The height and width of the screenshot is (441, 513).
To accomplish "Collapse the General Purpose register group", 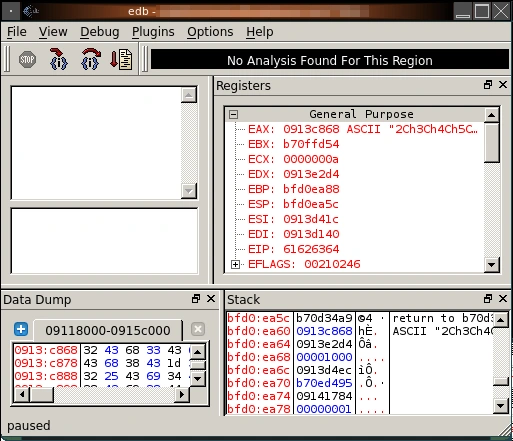I will pyautogui.click(x=234, y=114).
